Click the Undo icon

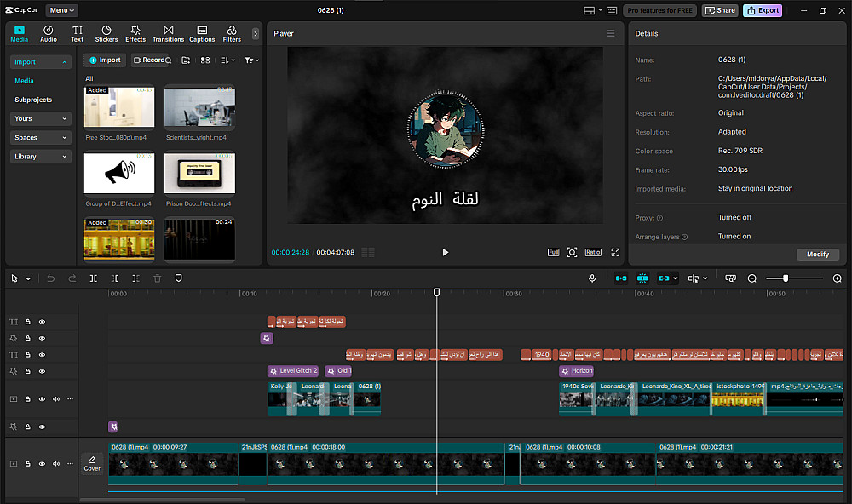pyautogui.click(x=50, y=278)
